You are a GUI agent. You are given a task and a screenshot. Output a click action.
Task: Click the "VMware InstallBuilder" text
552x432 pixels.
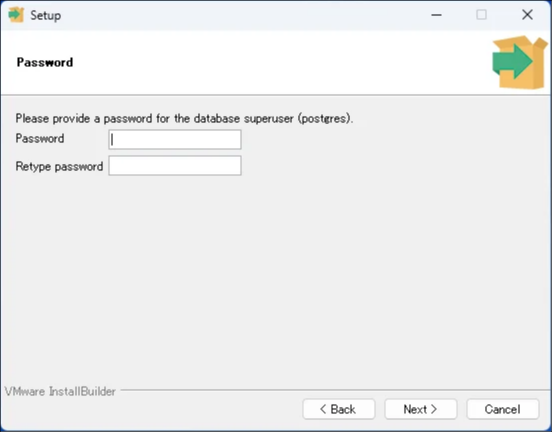click(x=60, y=392)
